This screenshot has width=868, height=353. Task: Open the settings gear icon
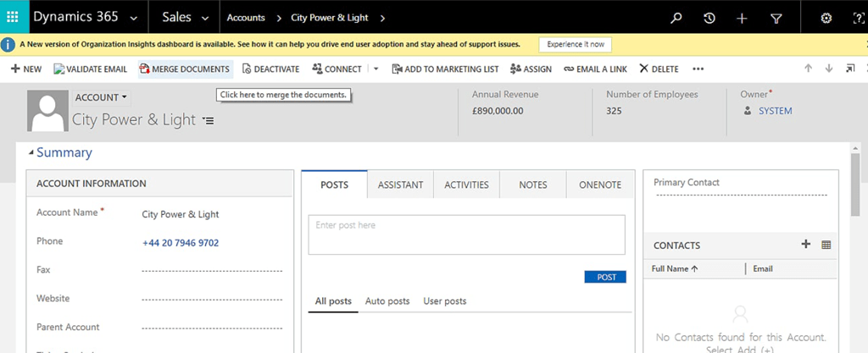click(x=826, y=19)
